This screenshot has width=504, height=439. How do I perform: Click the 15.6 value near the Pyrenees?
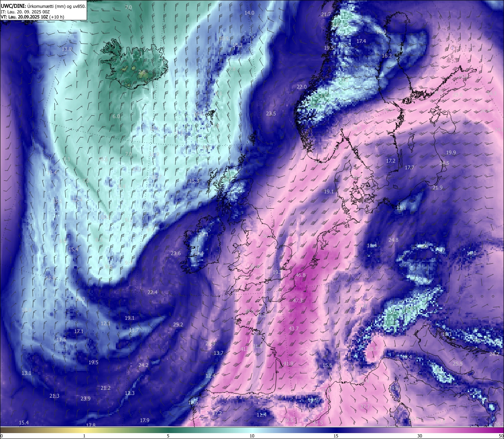point(327,365)
